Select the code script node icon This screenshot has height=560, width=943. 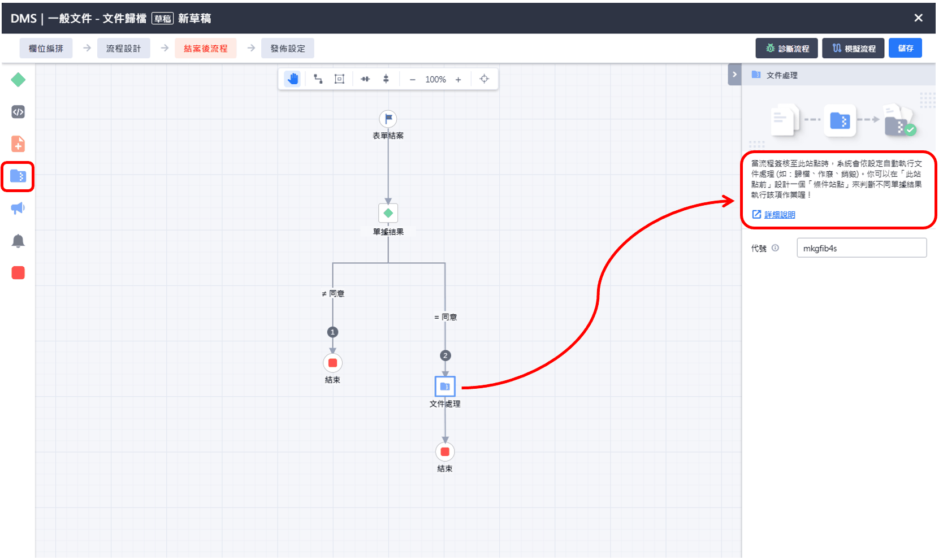click(18, 112)
